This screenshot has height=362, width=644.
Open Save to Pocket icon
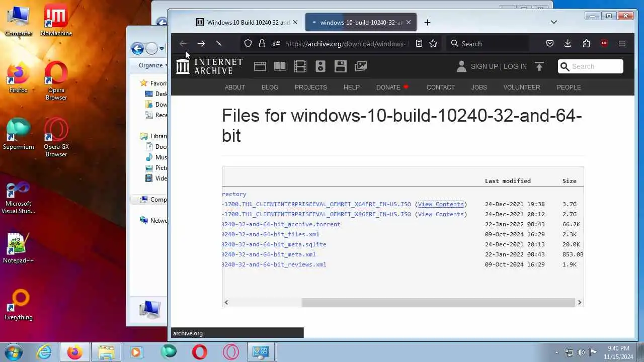[550, 44]
